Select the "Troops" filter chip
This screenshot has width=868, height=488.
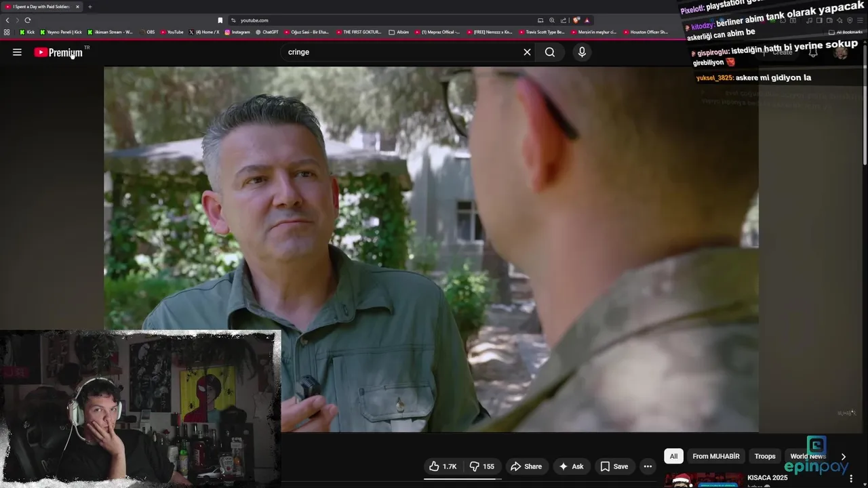coord(765,456)
